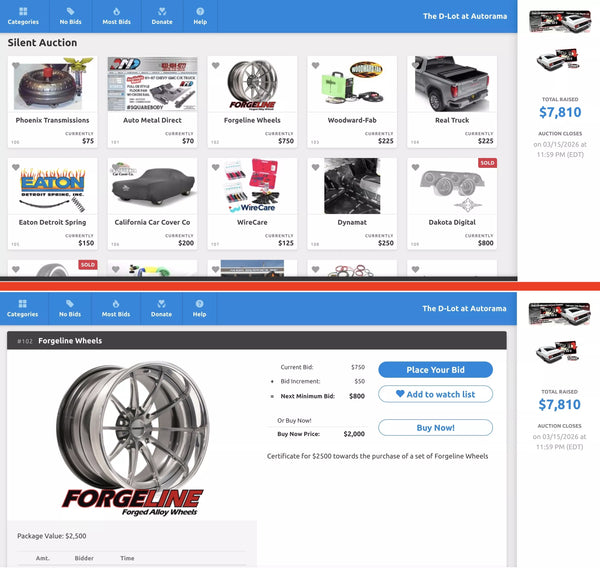The width and height of the screenshot is (600, 568).
Task: Click Add to watch list button
Action: click(435, 394)
